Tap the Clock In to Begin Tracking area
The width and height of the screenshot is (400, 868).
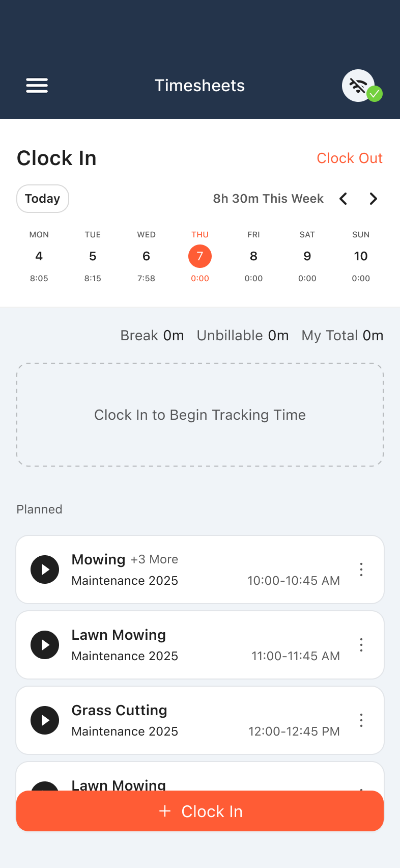click(200, 415)
